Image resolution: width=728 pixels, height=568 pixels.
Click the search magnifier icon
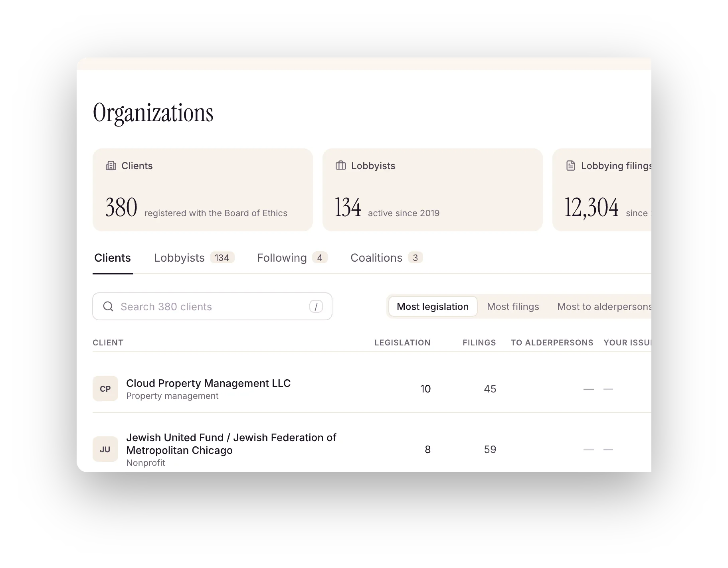click(108, 306)
